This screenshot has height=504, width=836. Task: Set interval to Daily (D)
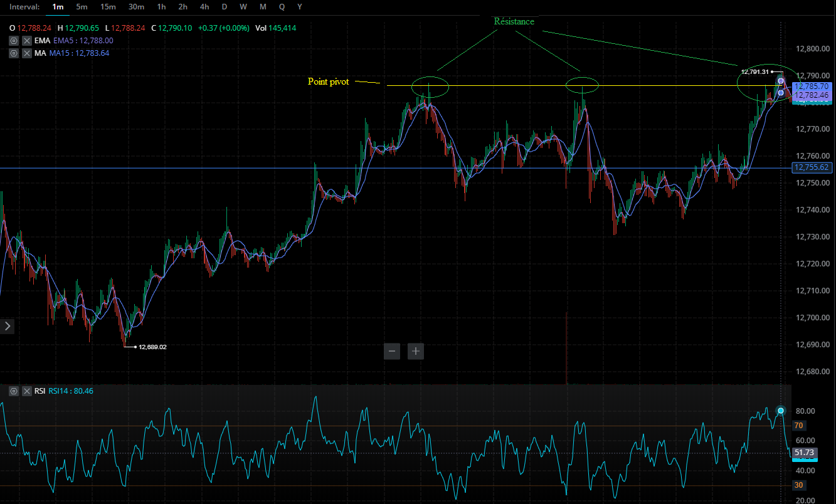coord(225,6)
